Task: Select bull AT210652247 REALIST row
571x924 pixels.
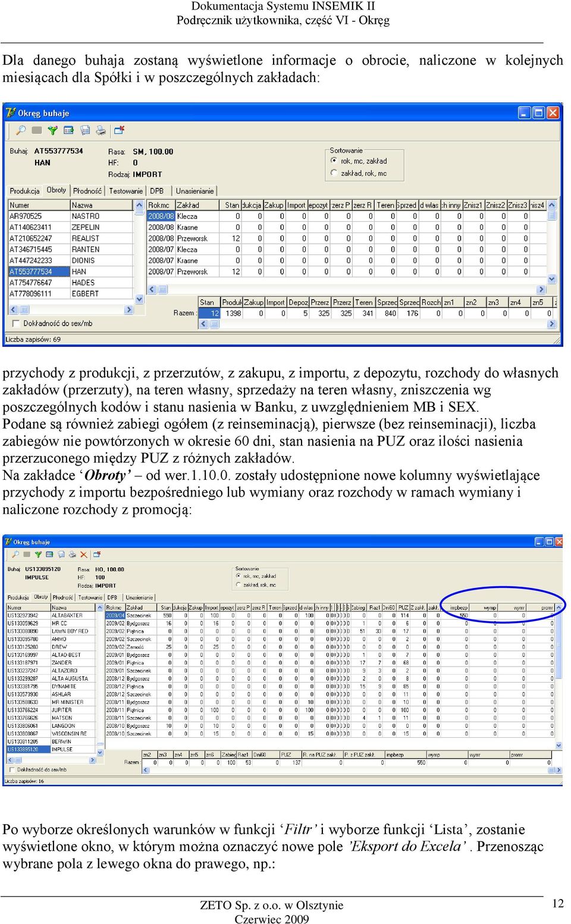Action: point(70,238)
